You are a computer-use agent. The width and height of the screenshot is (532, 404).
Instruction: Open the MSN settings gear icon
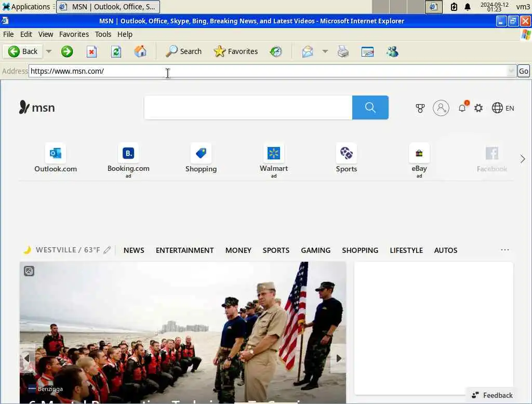[478, 108]
